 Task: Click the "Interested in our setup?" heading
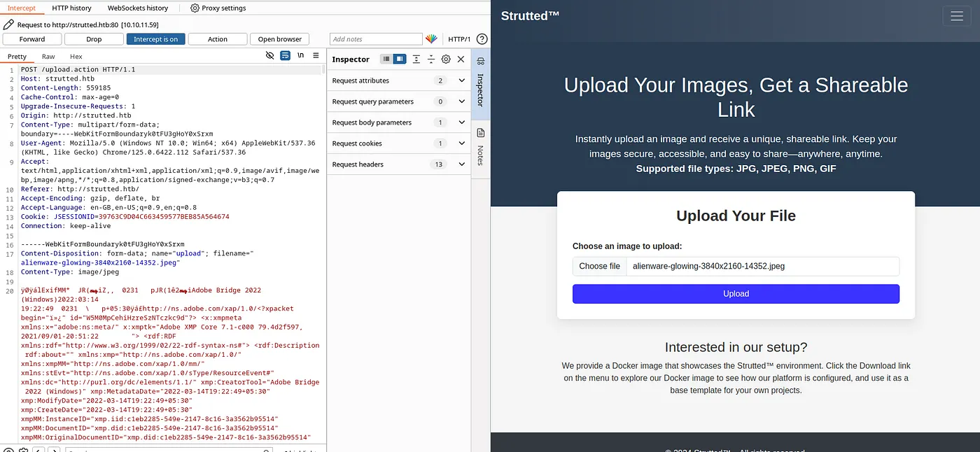pos(736,347)
